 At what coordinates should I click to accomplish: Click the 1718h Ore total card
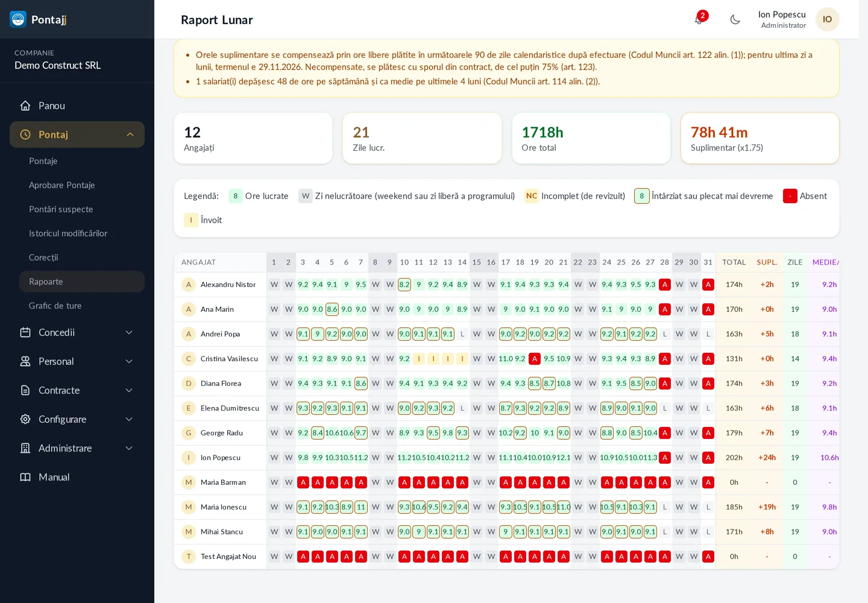coord(591,138)
